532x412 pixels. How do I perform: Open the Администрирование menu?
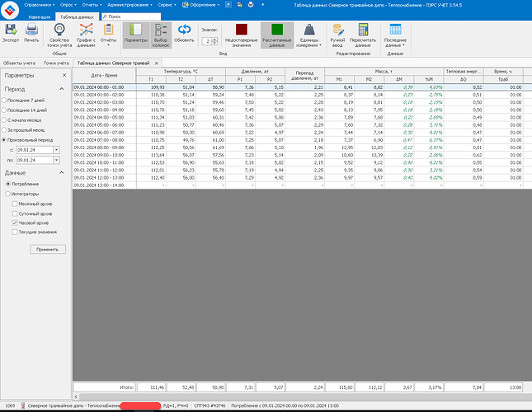129,5
